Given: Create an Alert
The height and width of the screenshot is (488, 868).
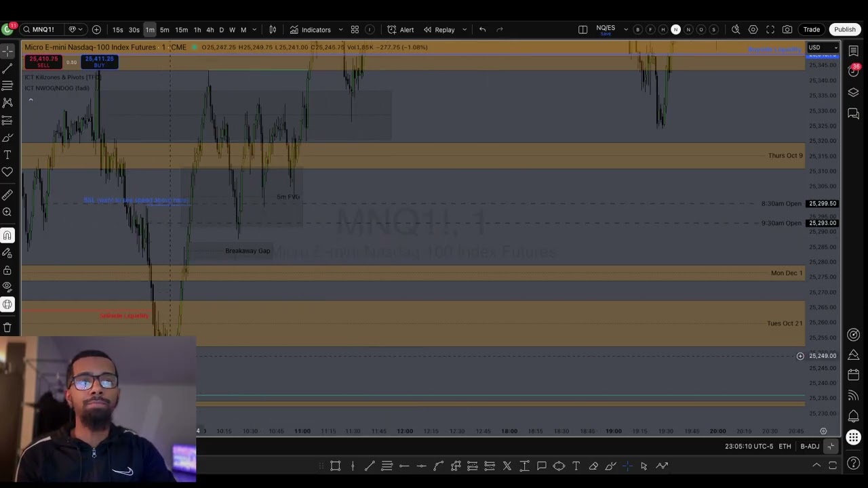Looking at the screenshot, I should click(x=400, y=30).
